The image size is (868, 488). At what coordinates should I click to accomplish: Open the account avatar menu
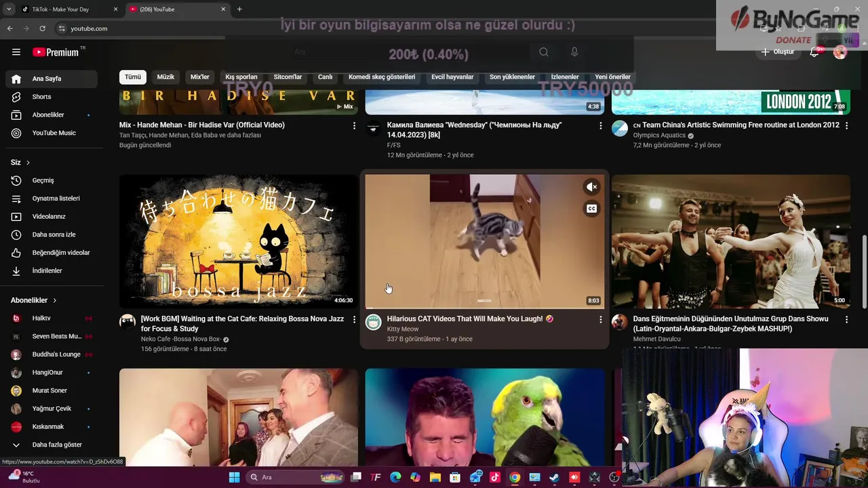point(840,52)
